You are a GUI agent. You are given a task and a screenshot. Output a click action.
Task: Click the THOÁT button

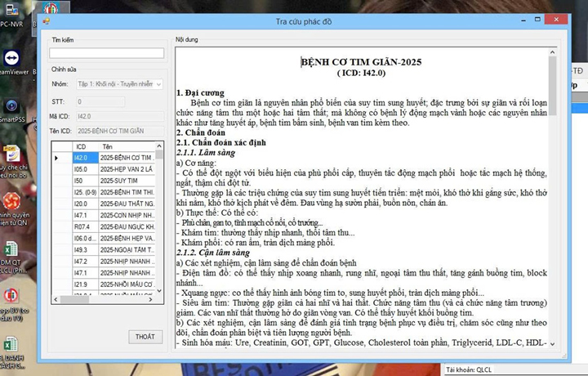pyautogui.click(x=145, y=337)
